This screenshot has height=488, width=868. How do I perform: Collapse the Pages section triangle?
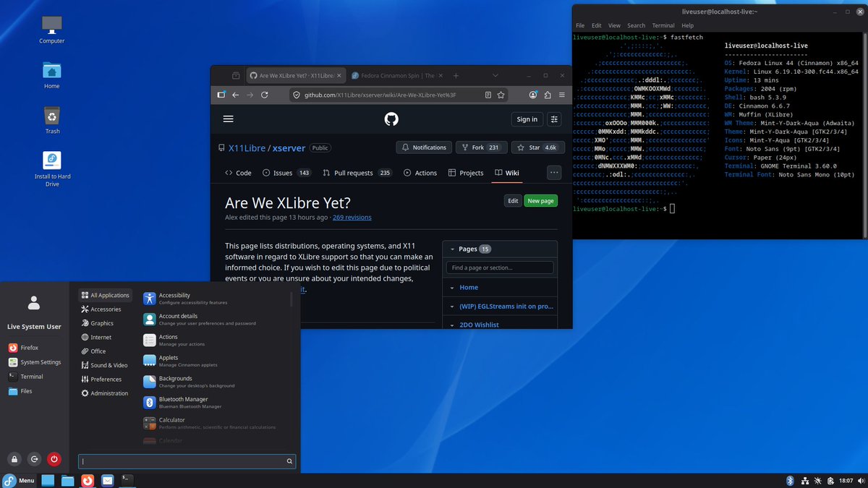[x=452, y=249]
